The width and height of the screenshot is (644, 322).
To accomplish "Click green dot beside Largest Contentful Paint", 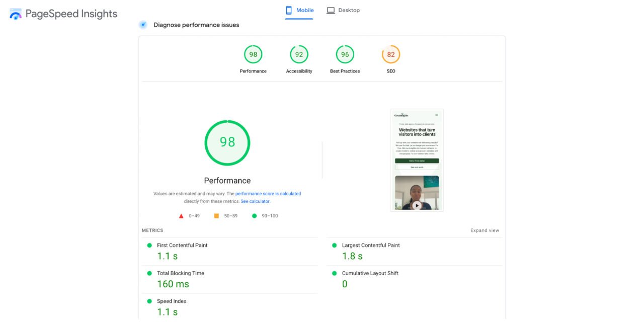I will 334,245.
